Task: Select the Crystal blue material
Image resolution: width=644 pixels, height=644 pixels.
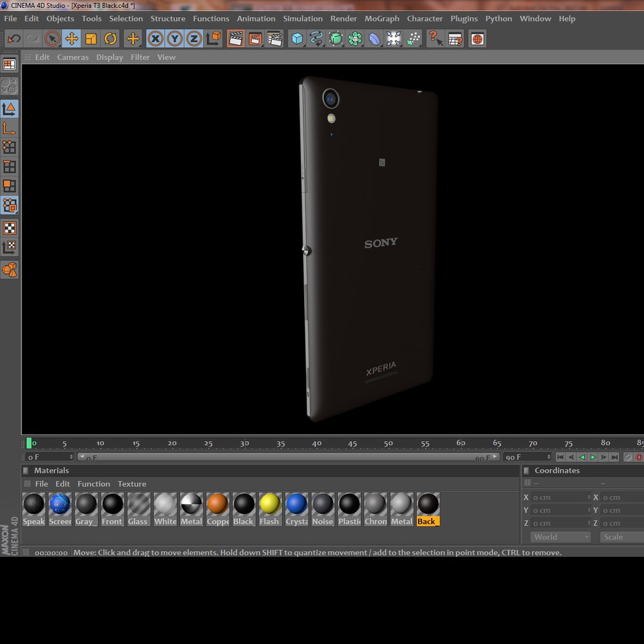Action: coord(296,504)
